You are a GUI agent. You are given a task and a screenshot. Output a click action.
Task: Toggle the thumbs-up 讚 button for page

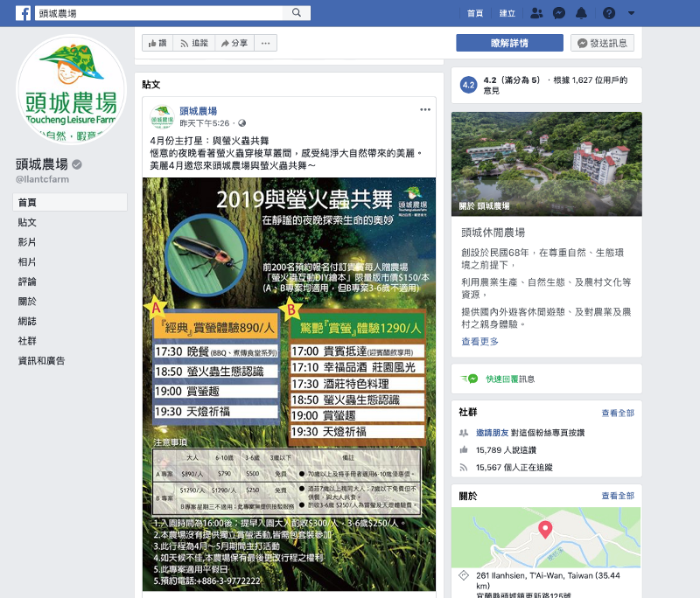(x=157, y=43)
